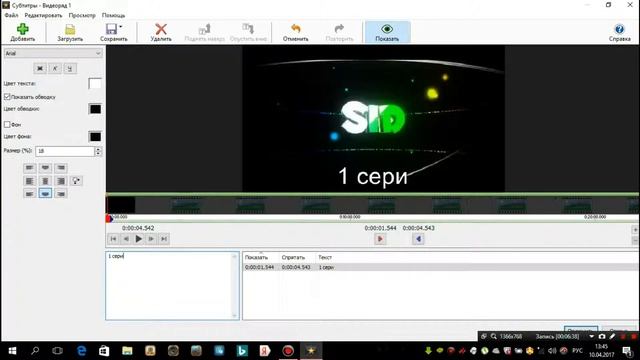
Task: Click the РУС language indicator
Action: click(x=577, y=351)
